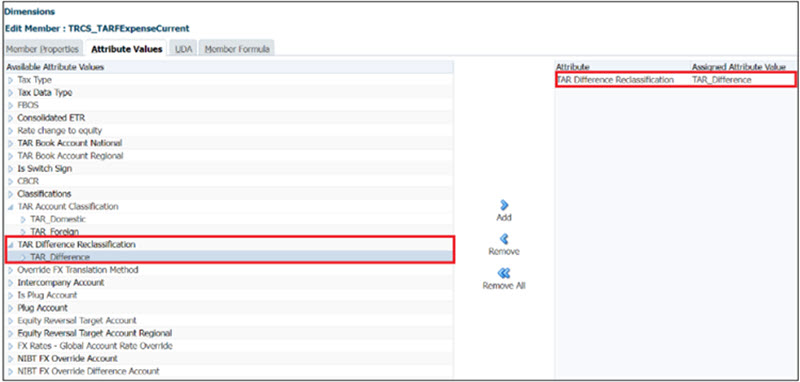Click the Dimensions heading
Image resolution: width=800 pixels, height=382 pixels.
click(30, 11)
